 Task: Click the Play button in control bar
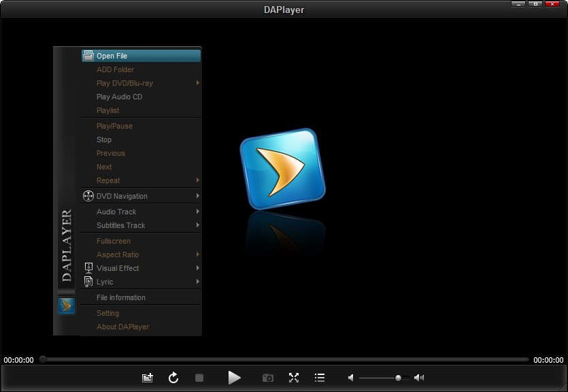(x=234, y=378)
